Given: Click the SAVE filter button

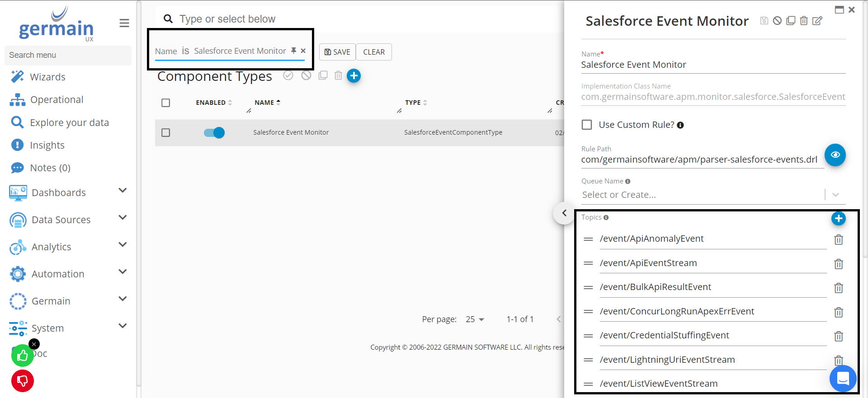Looking at the screenshot, I should [337, 52].
